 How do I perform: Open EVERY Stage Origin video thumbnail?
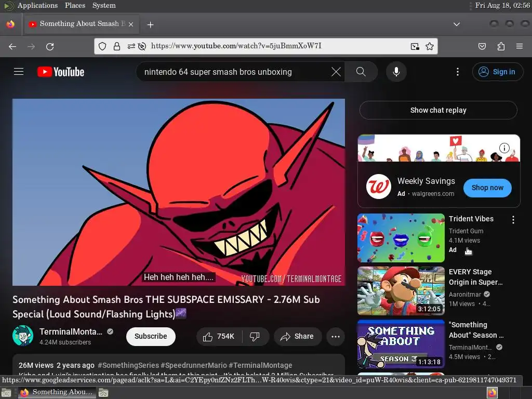click(401, 291)
